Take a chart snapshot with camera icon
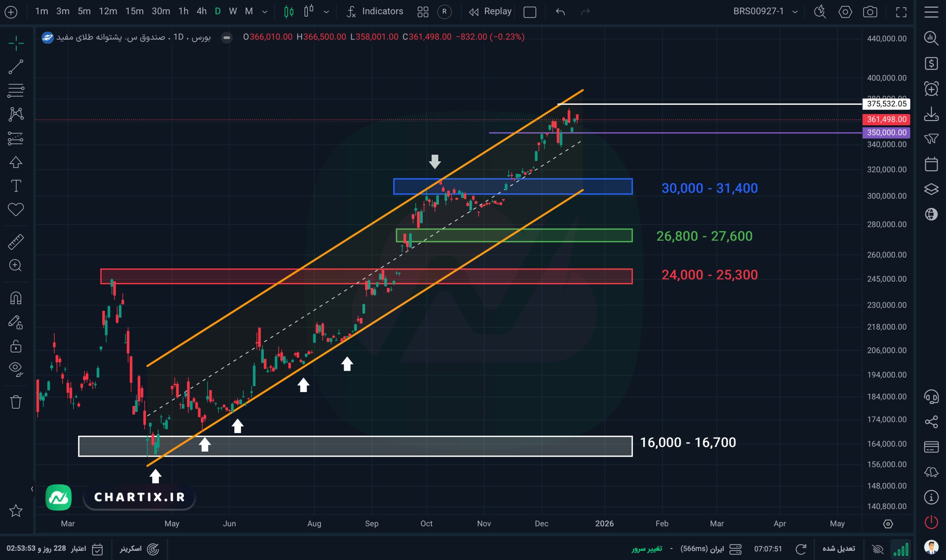The image size is (946, 560). [x=870, y=12]
